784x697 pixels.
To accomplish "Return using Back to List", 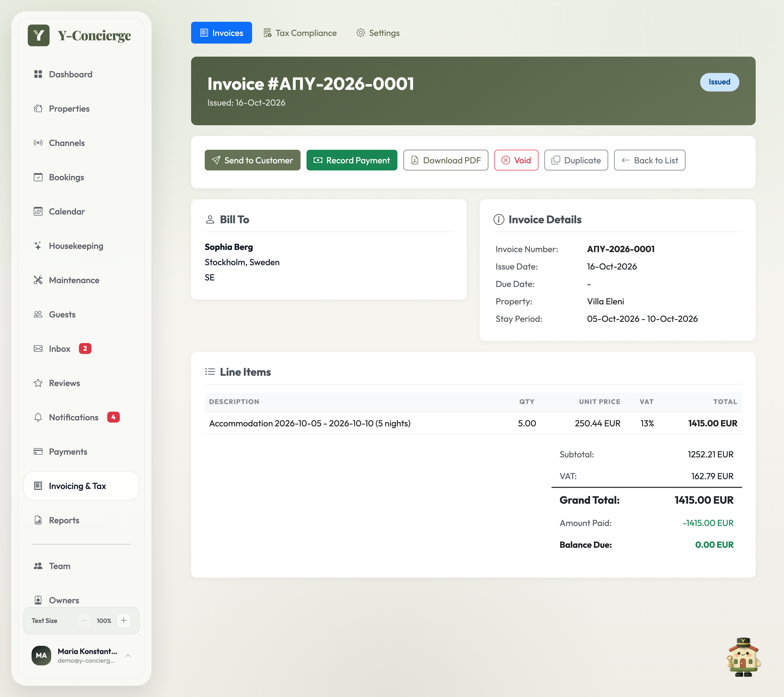I will (x=650, y=160).
